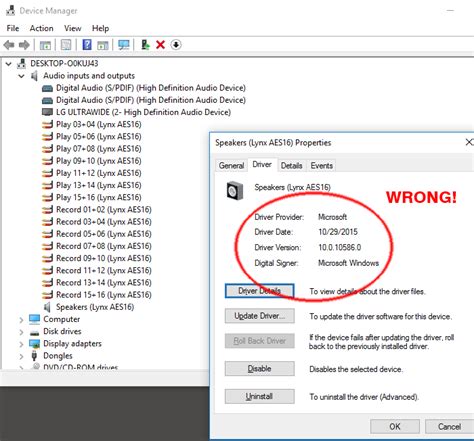Open the View menu
Screen dimensions: 474x441
[73, 28]
